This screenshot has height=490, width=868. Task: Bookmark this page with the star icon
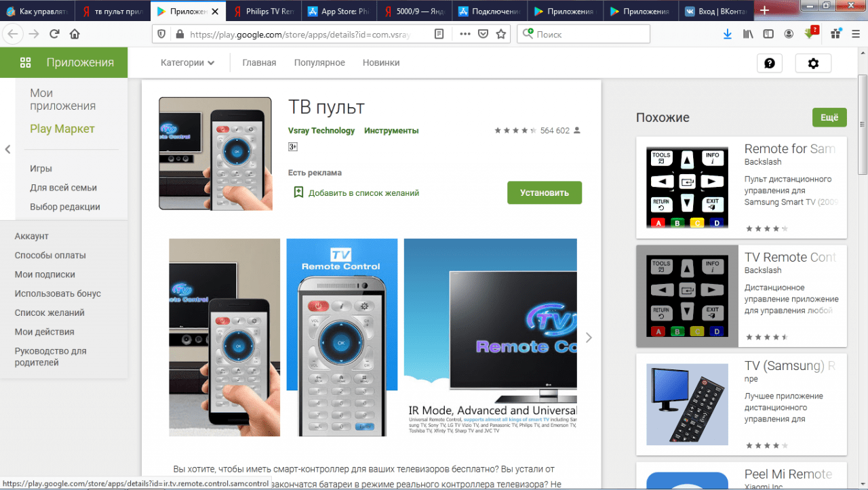pos(501,34)
